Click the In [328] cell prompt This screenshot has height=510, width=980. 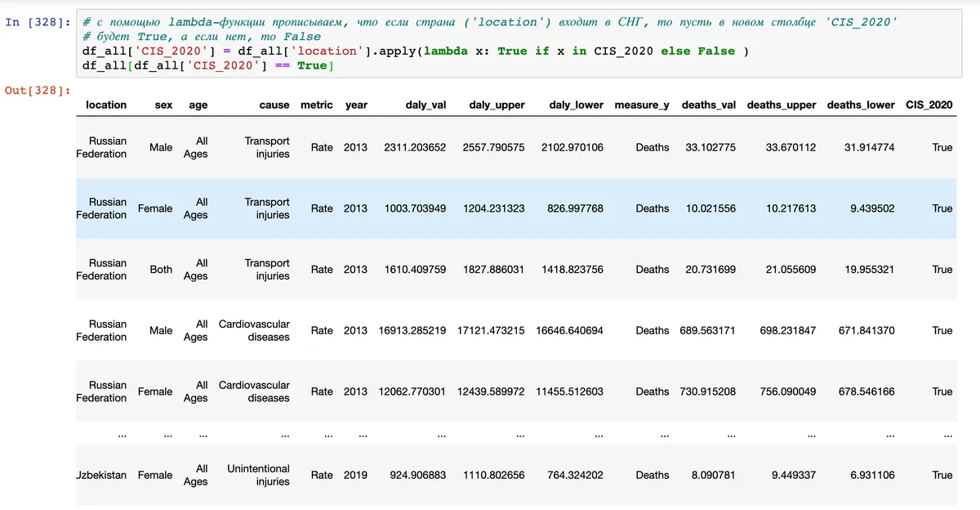pos(38,22)
